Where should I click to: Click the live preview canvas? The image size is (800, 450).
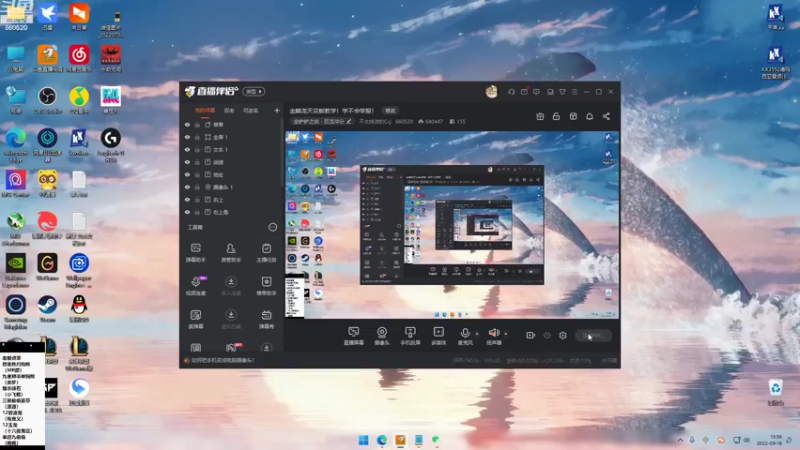click(x=452, y=225)
